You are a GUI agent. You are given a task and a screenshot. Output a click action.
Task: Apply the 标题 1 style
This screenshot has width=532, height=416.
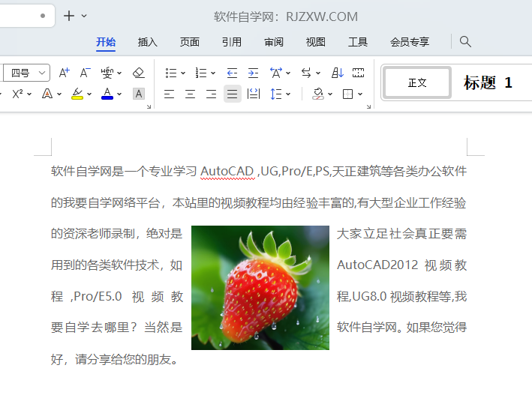pyautogui.click(x=488, y=82)
